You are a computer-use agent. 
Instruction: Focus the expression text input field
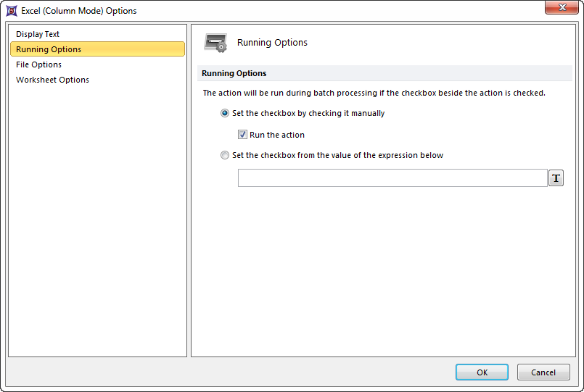pyautogui.click(x=392, y=178)
